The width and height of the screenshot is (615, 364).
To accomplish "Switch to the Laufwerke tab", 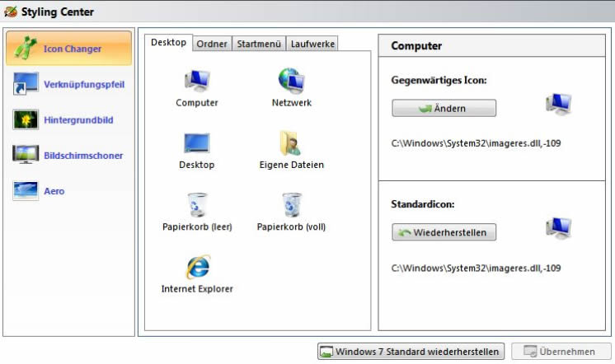I will [x=312, y=44].
